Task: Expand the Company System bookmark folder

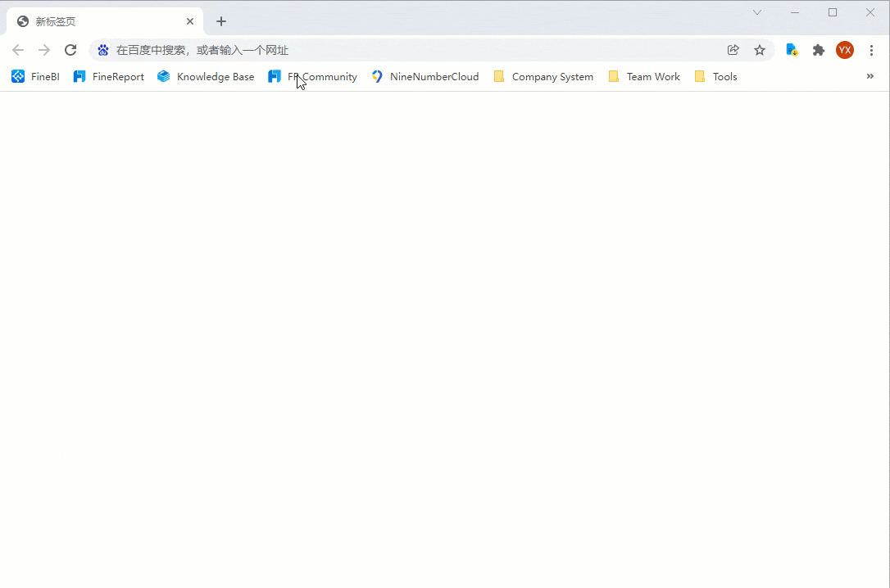Action: pos(543,76)
